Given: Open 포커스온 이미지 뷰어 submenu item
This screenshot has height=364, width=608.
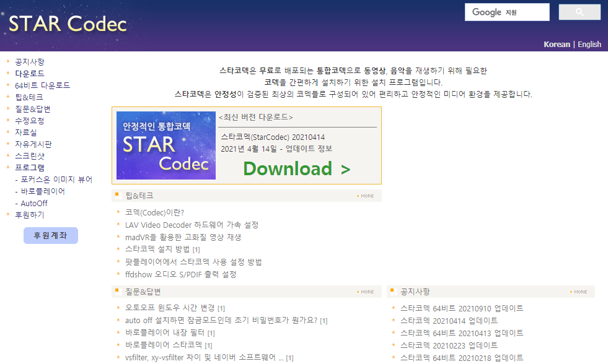Looking at the screenshot, I should click(x=56, y=180).
